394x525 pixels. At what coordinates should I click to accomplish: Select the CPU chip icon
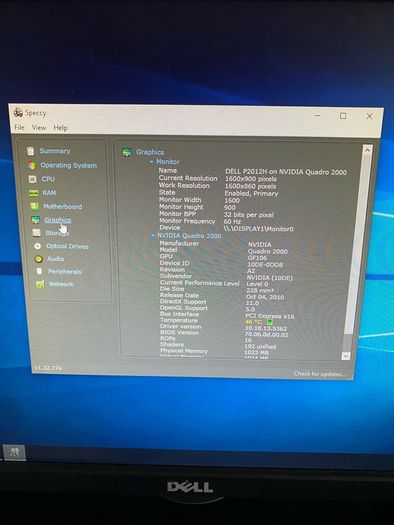pyautogui.click(x=32, y=179)
